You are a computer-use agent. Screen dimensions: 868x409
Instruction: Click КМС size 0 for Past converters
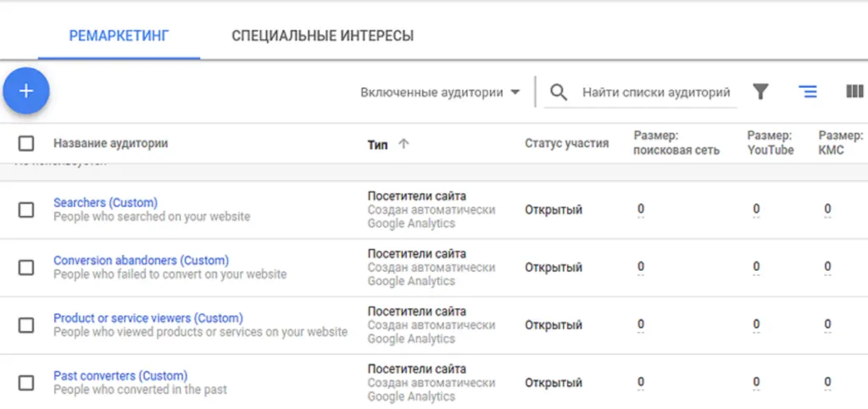tap(827, 383)
